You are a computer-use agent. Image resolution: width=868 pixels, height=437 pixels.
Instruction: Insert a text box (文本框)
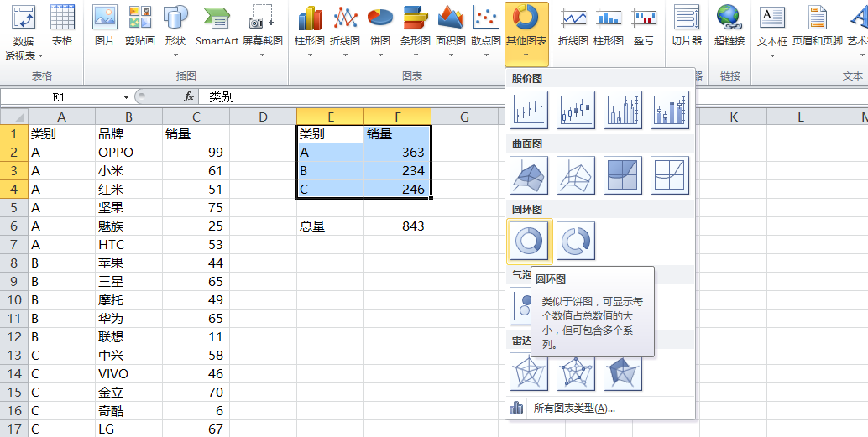(771, 32)
